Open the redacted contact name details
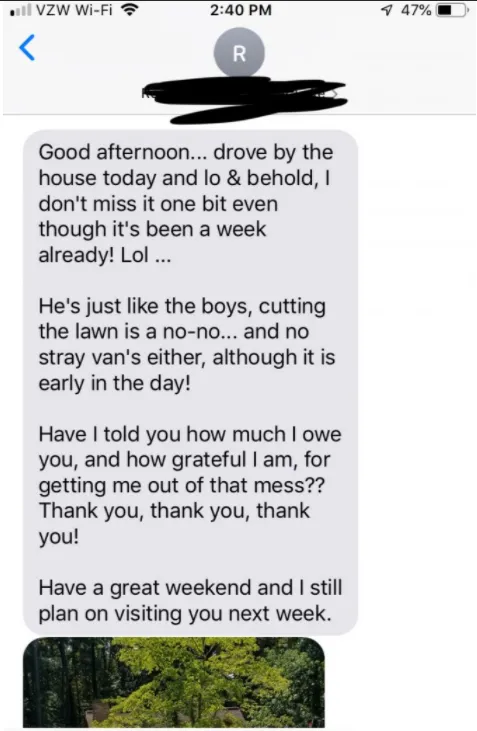 pos(245,99)
